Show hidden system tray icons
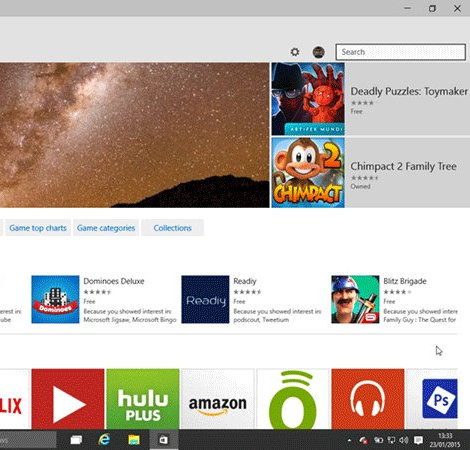This screenshot has width=470, height=450. click(349, 440)
